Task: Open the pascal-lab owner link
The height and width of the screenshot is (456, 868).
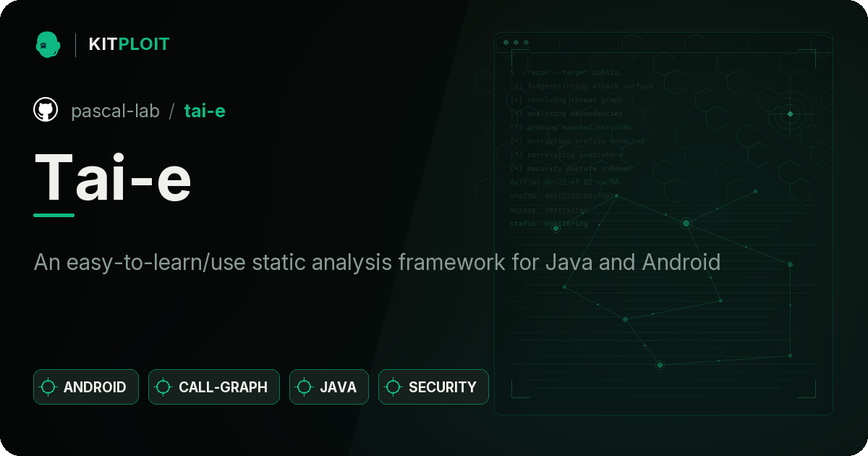Action: [116, 111]
